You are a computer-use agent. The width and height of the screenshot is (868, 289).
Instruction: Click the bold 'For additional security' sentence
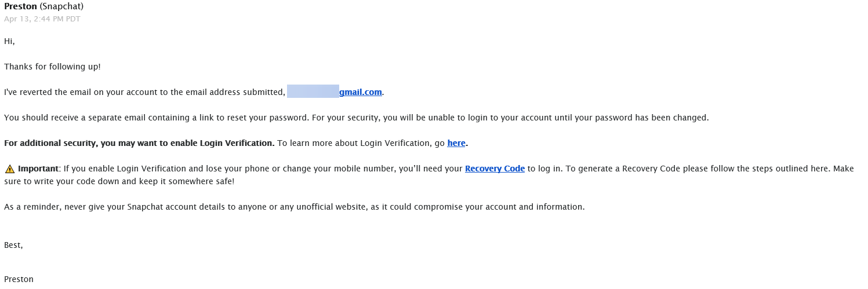[x=139, y=143]
